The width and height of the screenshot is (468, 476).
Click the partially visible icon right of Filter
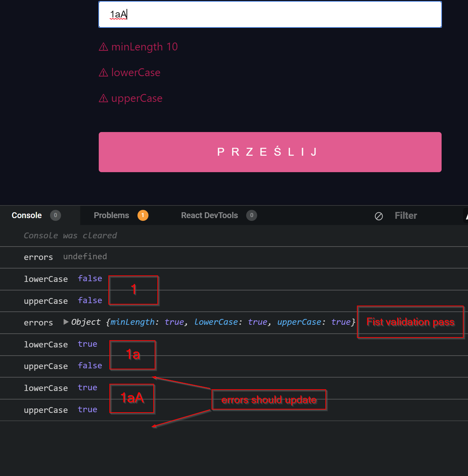(x=466, y=215)
